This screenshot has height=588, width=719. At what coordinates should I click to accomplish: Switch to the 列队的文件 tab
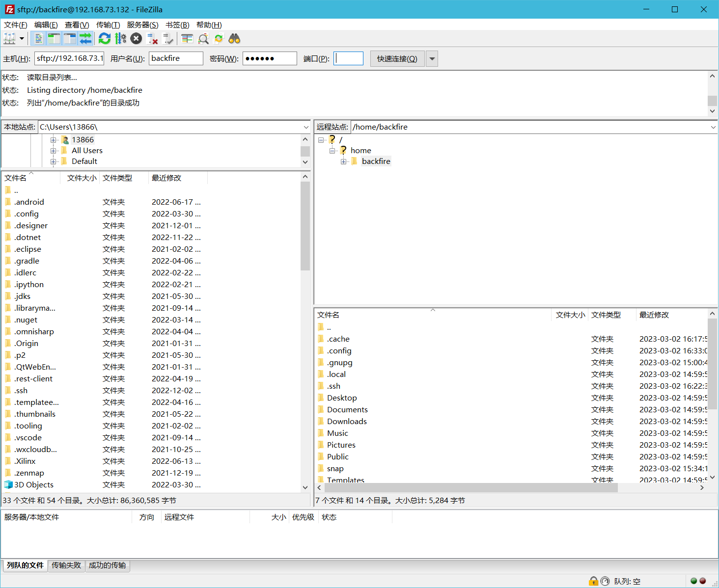pyautogui.click(x=25, y=565)
